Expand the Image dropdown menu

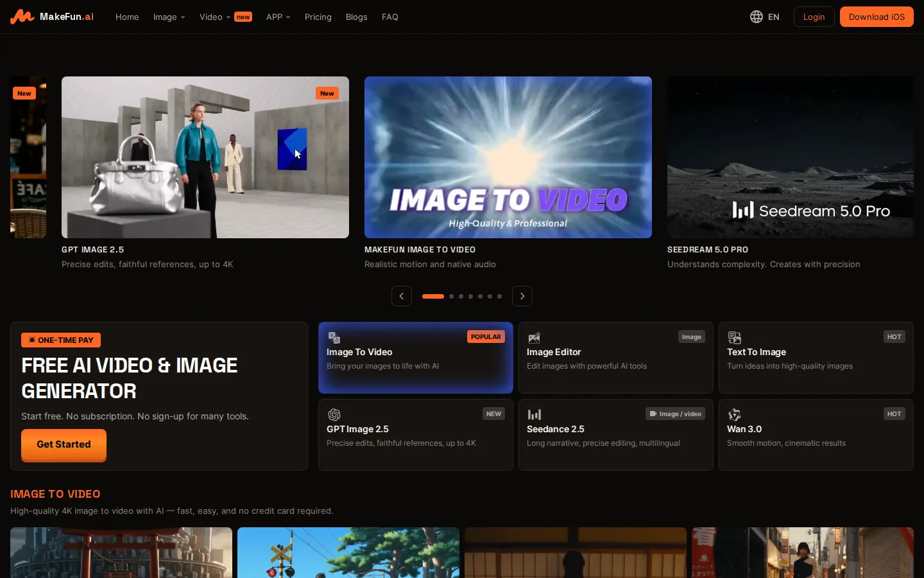click(169, 17)
